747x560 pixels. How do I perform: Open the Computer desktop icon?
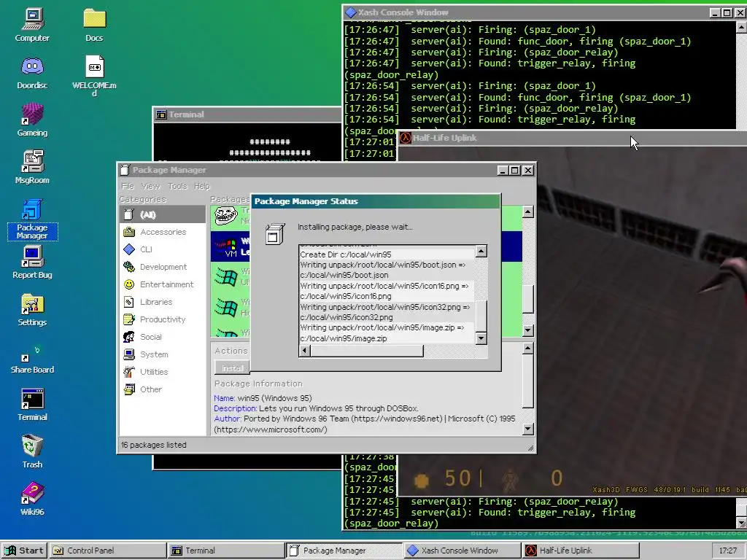[x=32, y=25]
